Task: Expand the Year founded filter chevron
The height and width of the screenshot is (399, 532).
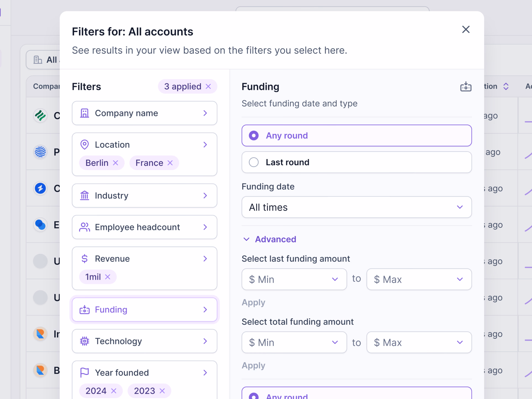Action: coord(205,372)
